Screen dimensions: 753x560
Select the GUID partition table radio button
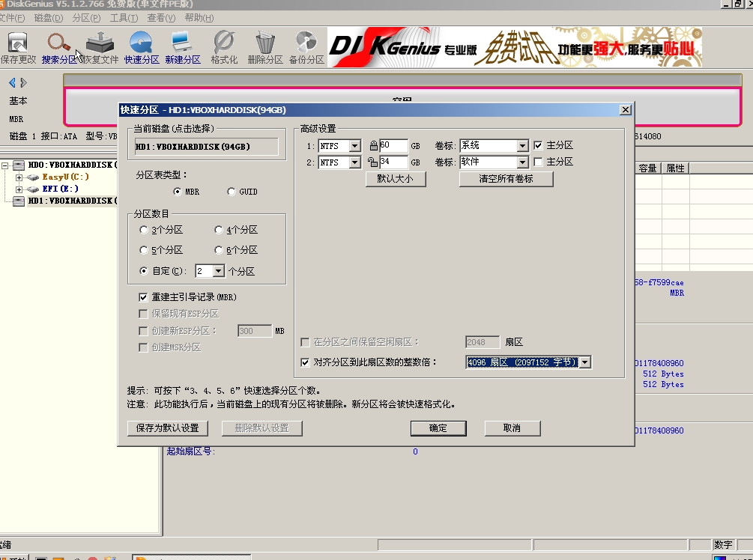tap(232, 189)
